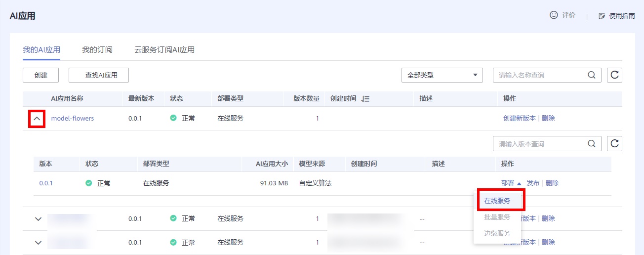
Task: Focus the 请输入名称查询 search field
Action: tap(541, 75)
